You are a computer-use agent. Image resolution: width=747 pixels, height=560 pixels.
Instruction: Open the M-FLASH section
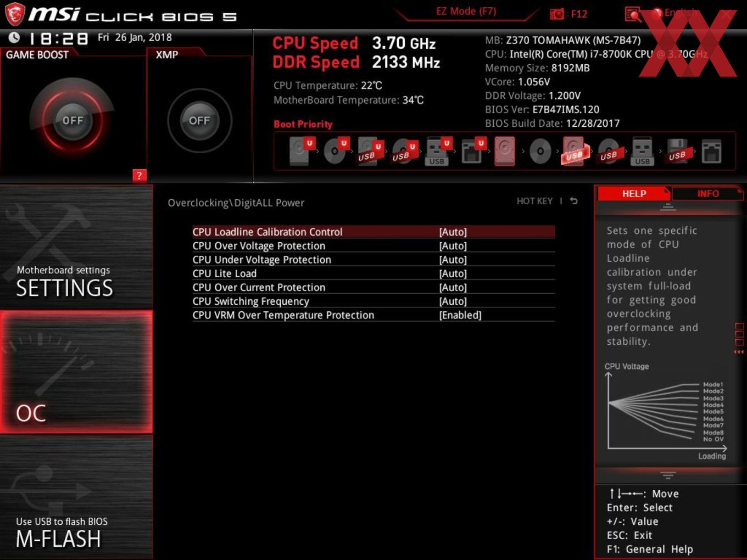tap(76, 497)
